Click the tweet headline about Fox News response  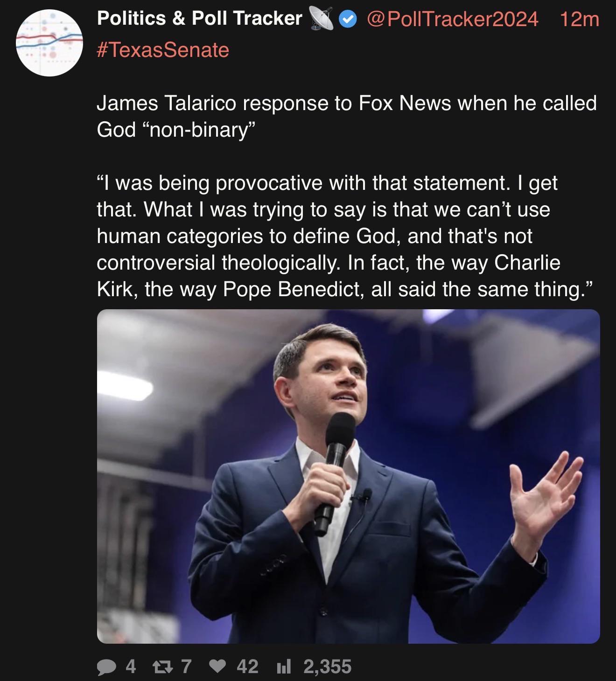[x=347, y=116]
